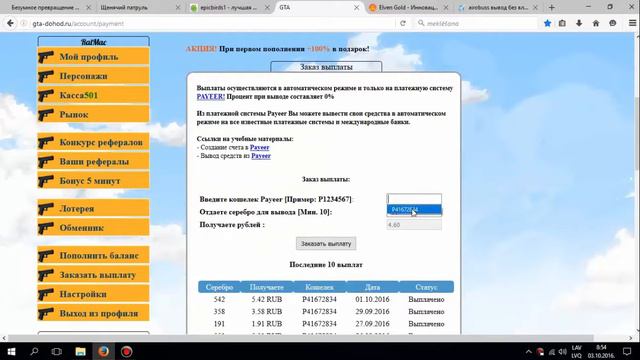Reload the page with refresh icon
This screenshot has width=640, height=360.
(x=403, y=23)
